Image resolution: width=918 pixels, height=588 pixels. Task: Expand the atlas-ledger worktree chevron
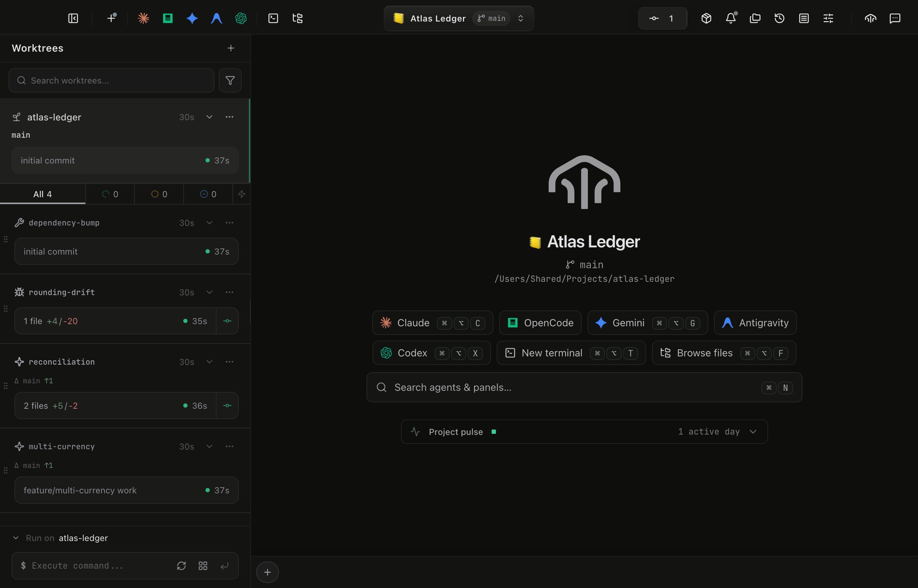click(209, 117)
